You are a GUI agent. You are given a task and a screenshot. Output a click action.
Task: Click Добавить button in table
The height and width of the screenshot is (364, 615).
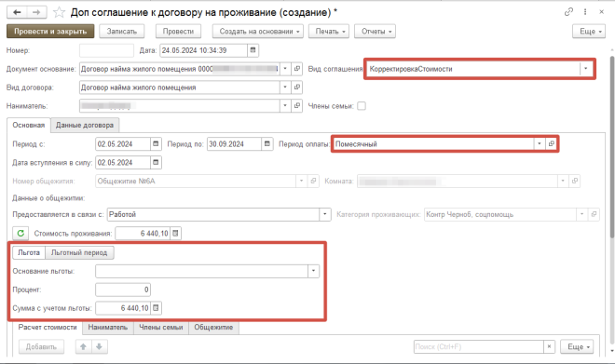point(41,346)
